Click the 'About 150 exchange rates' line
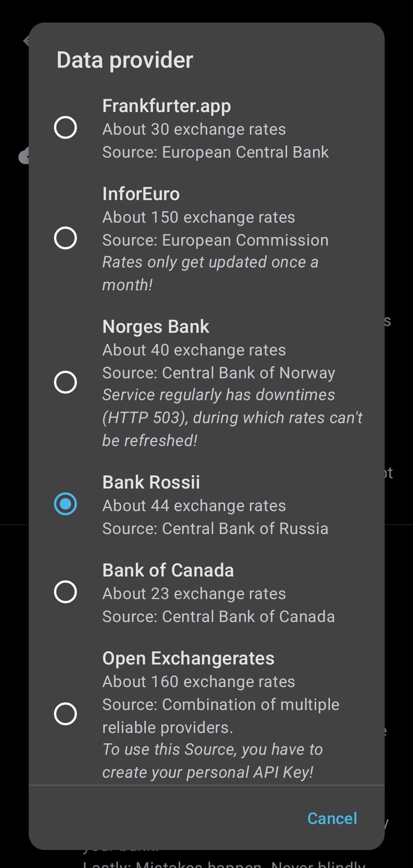This screenshot has width=413, height=868. pyautogui.click(x=199, y=217)
